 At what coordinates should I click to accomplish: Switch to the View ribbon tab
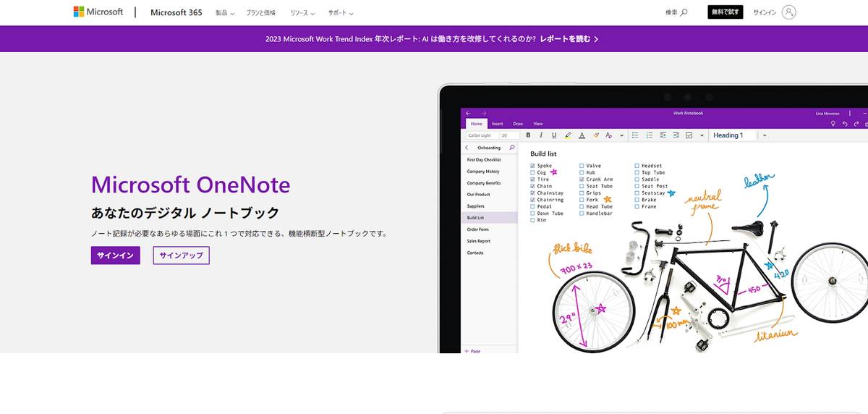pos(538,124)
